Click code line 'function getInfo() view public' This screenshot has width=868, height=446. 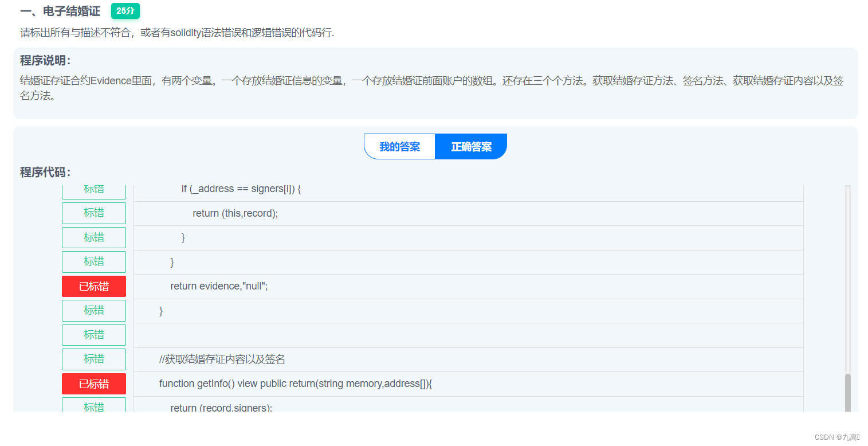pos(469,384)
